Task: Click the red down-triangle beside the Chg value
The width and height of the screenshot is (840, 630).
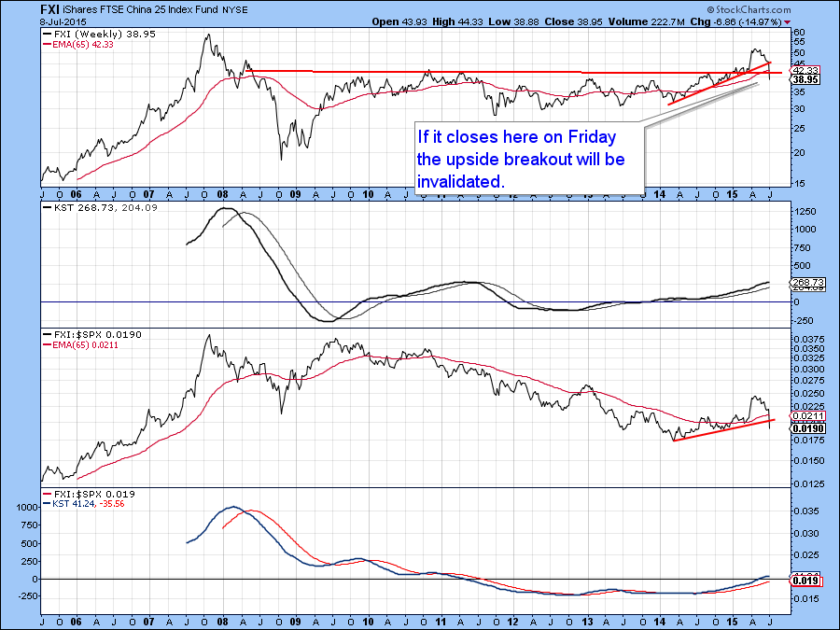Action: (x=787, y=22)
